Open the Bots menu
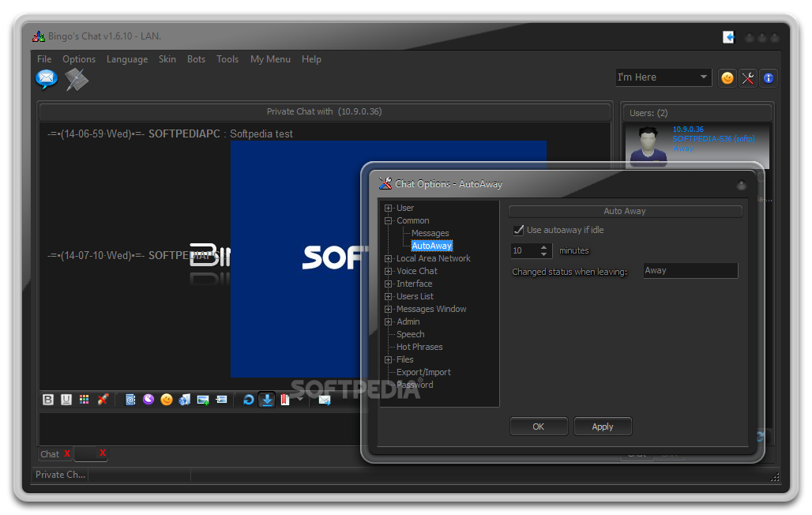The height and width of the screenshot is (515, 812). pyautogui.click(x=196, y=59)
